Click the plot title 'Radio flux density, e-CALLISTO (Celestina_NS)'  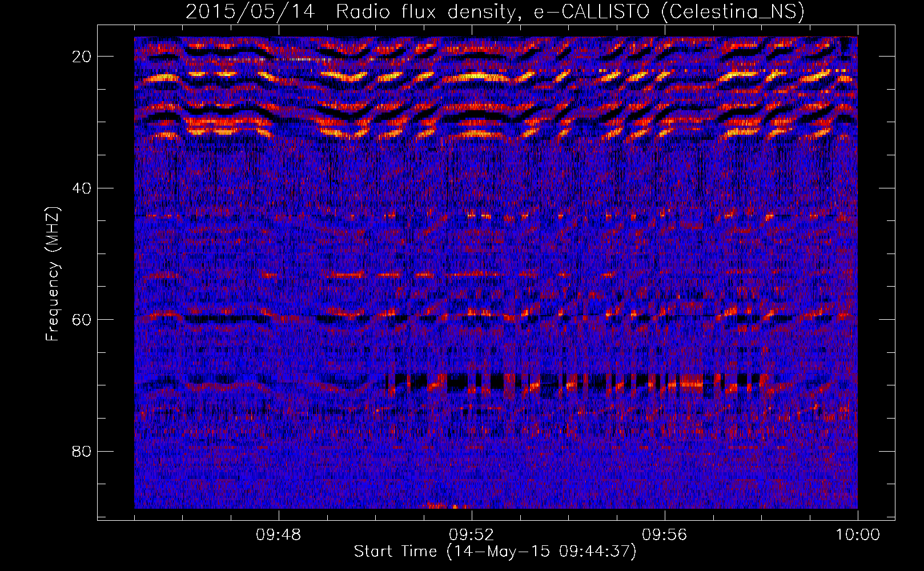tap(570, 11)
